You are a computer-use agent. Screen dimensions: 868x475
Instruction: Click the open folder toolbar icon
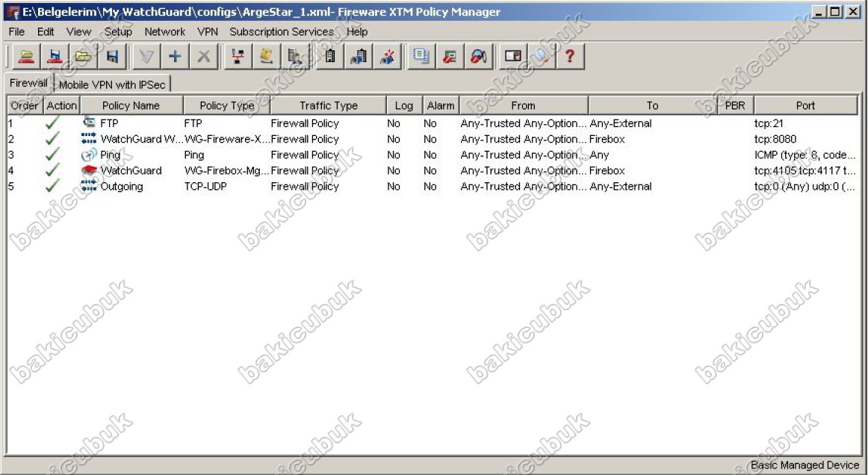tap(84, 56)
